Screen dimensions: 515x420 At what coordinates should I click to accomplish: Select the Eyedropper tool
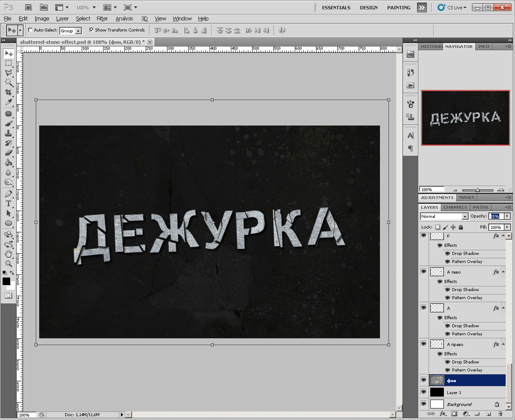click(8, 102)
